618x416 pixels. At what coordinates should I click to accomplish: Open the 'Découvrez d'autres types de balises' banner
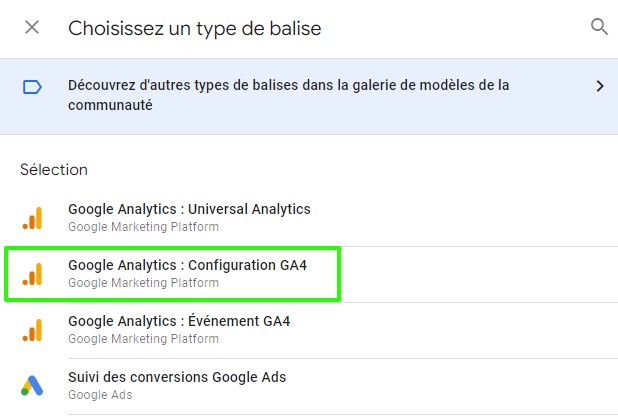point(309,97)
